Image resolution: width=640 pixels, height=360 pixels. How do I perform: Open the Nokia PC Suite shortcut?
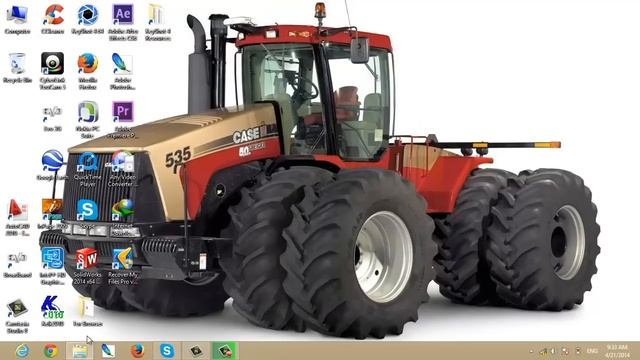tap(87, 120)
